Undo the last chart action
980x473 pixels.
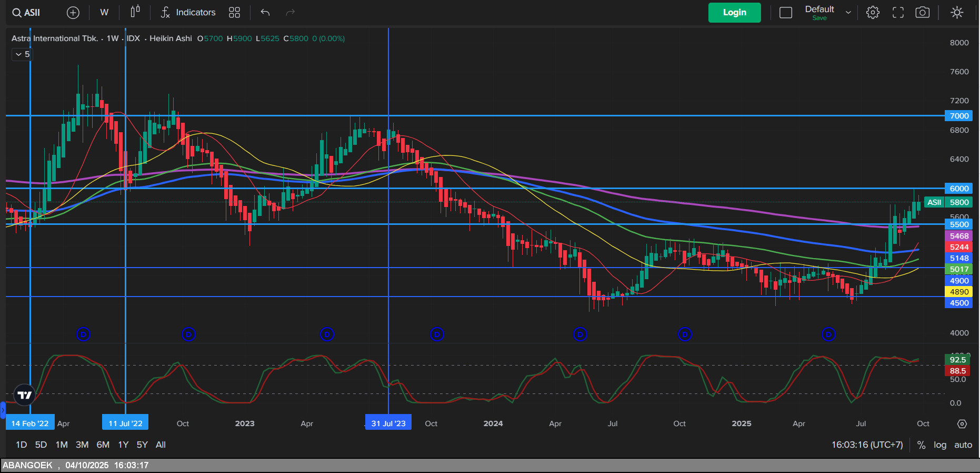(x=265, y=13)
